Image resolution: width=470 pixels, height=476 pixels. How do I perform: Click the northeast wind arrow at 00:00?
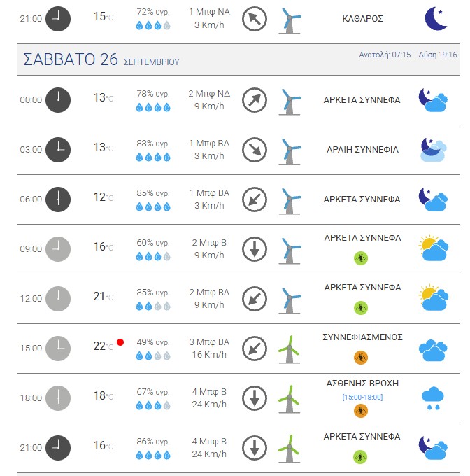(255, 100)
